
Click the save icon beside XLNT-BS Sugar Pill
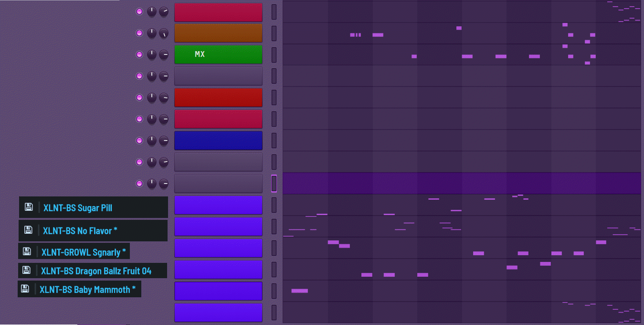pos(29,207)
